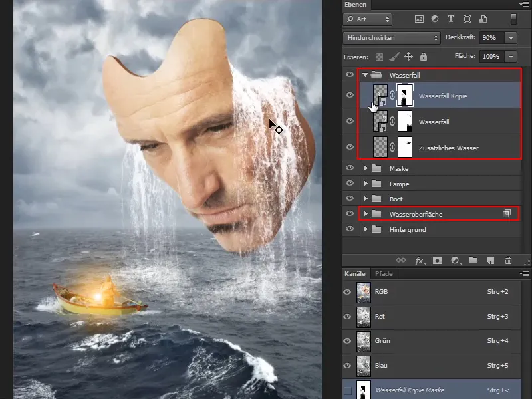Screen dimensions: 532x399
Task: Filter layers by shape layers icon
Action: (x=467, y=19)
